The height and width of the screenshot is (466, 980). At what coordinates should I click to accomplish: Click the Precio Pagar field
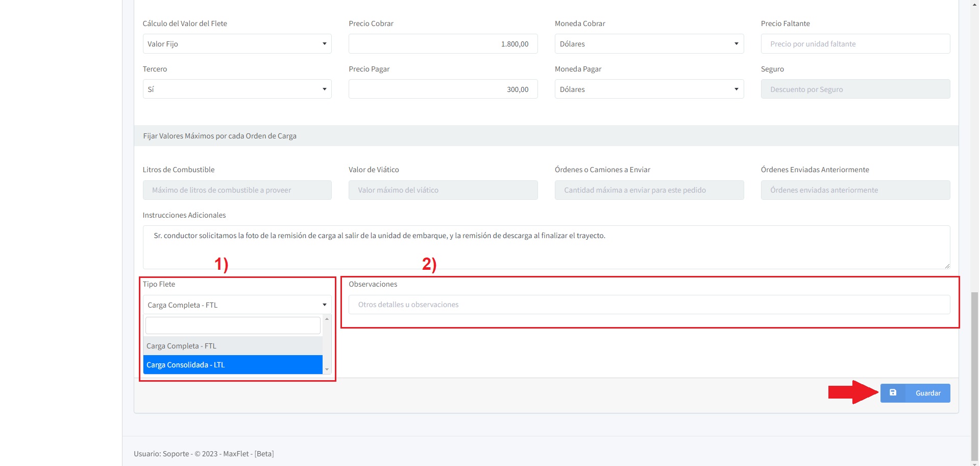[x=443, y=89]
